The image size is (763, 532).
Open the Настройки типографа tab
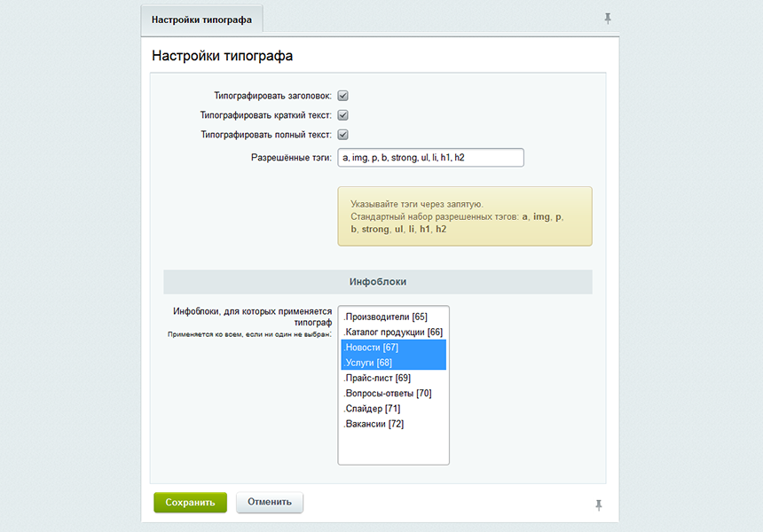tap(201, 20)
